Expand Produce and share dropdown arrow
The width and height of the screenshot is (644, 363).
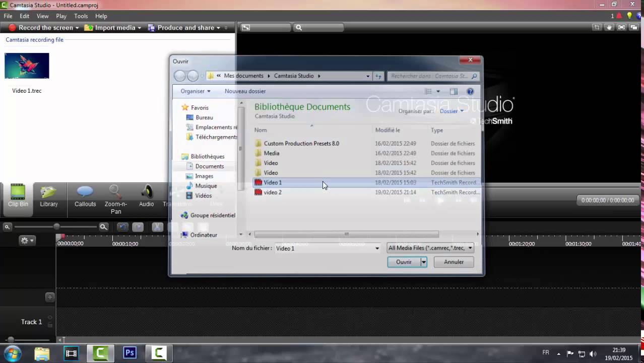tap(219, 28)
